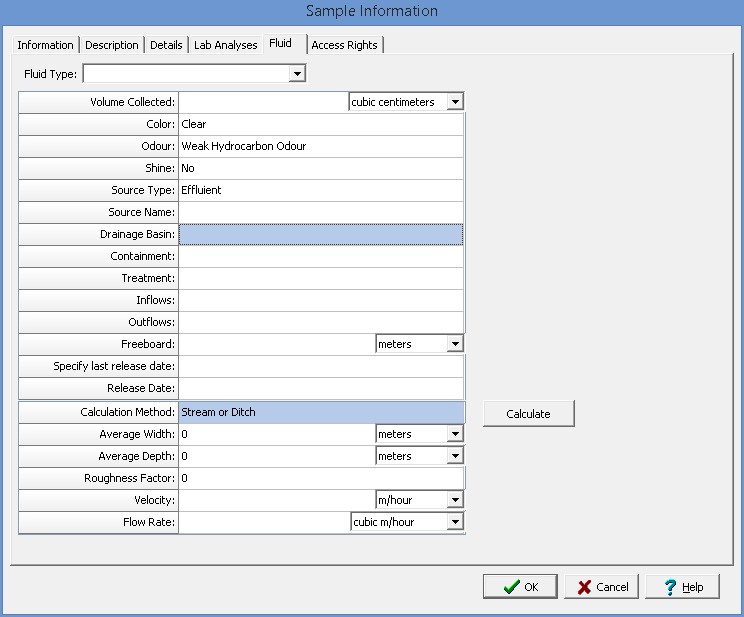Confirm with the OK button
Screen dimensions: 744x617
pyautogui.click(x=520, y=587)
